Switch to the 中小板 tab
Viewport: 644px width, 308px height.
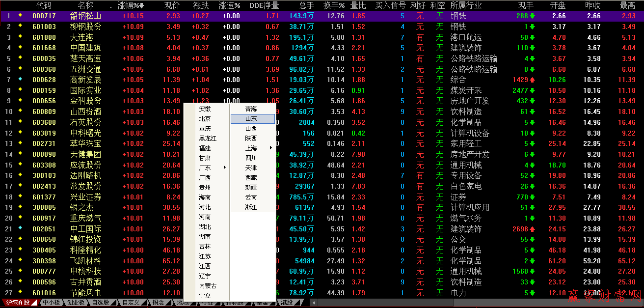(x=51, y=303)
